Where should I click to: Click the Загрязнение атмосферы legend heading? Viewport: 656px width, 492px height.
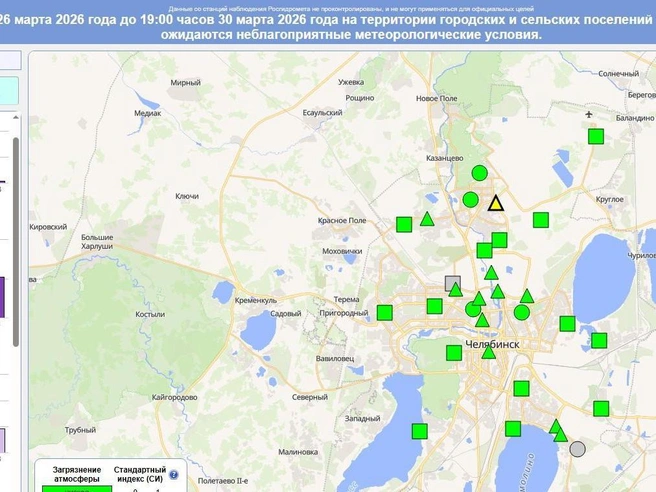(77, 474)
